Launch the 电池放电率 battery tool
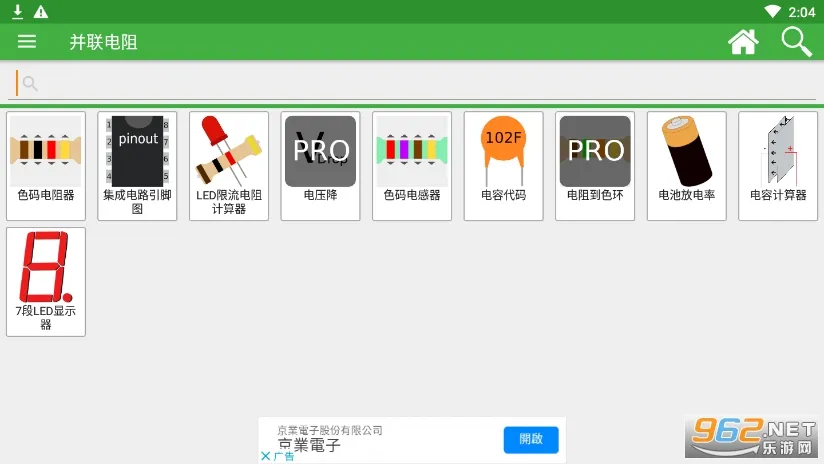 coord(686,165)
